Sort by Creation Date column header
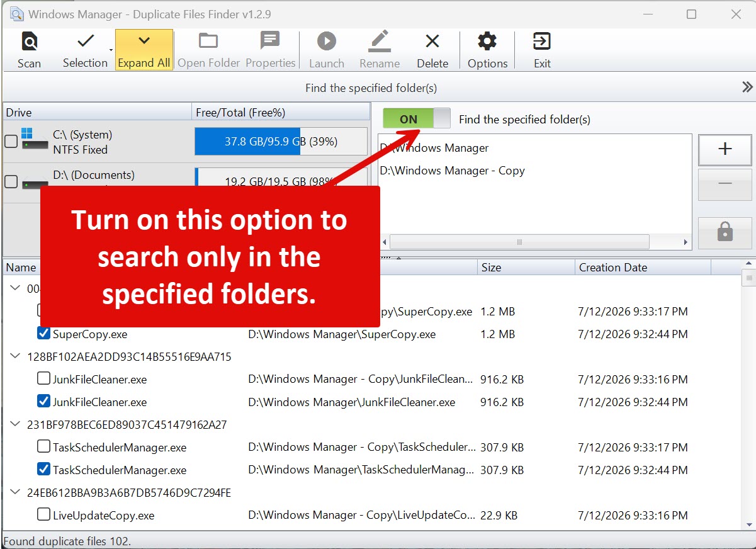756x549 pixels. point(643,268)
